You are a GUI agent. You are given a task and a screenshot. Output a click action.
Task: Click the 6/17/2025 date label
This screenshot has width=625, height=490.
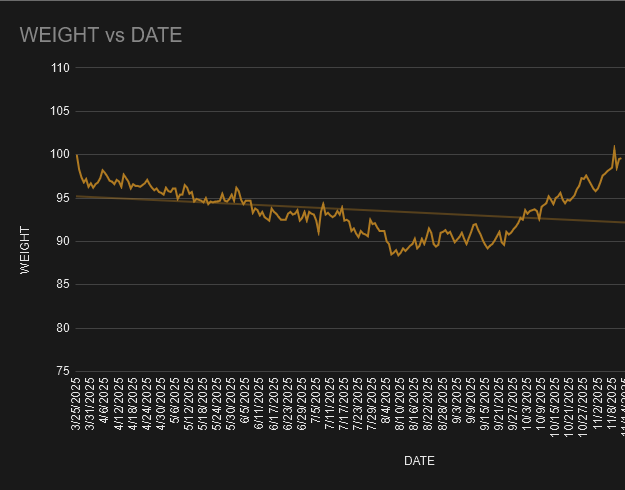coord(273,404)
